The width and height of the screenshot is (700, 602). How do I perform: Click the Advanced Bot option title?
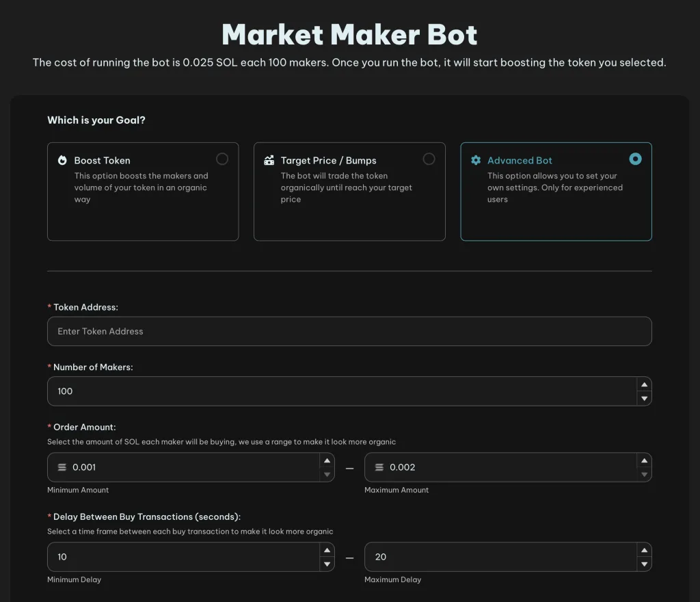[520, 161]
